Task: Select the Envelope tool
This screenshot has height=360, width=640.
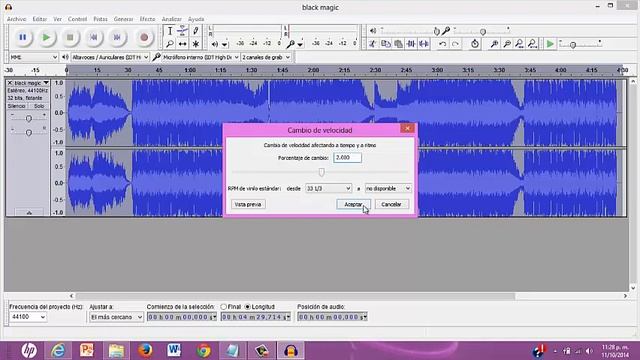Action: tap(182, 31)
